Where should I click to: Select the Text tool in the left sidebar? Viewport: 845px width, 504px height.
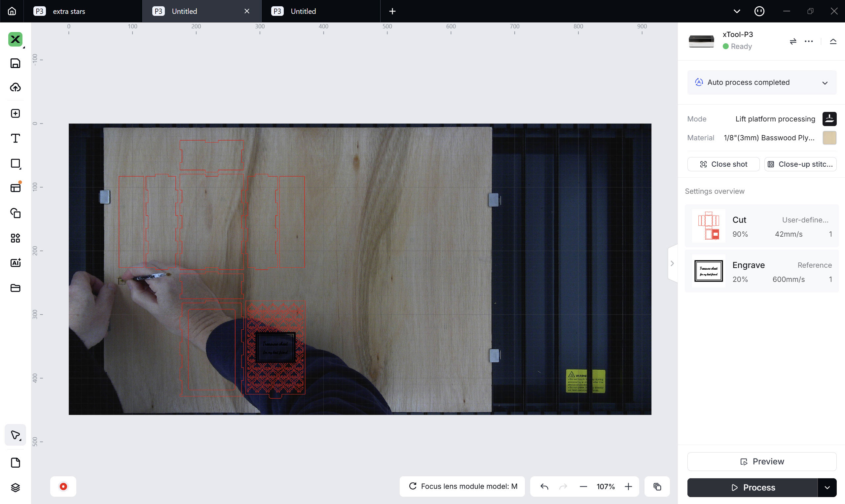(15, 138)
